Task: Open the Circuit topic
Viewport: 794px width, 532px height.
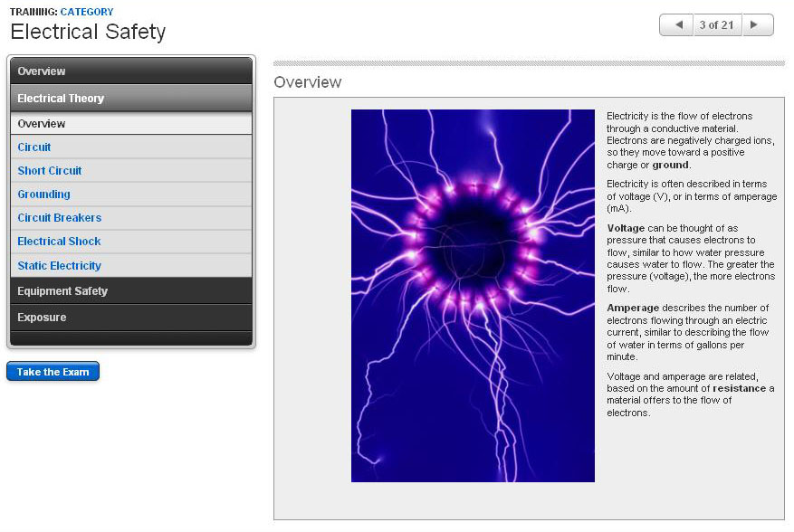Action: click(x=34, y=147)
